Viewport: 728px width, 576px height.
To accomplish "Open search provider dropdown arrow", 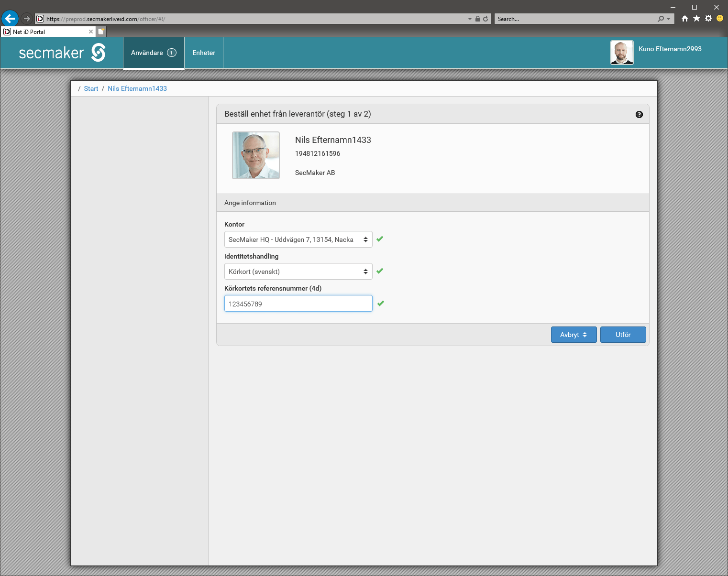I will (x=668, y=19).
